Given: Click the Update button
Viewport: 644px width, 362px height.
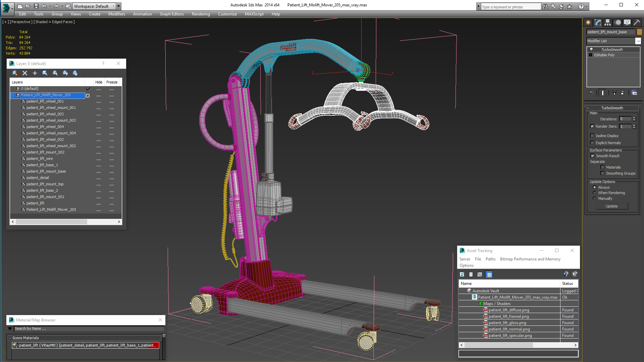Looking at the screenshot, I should click(x=612, y=206).
